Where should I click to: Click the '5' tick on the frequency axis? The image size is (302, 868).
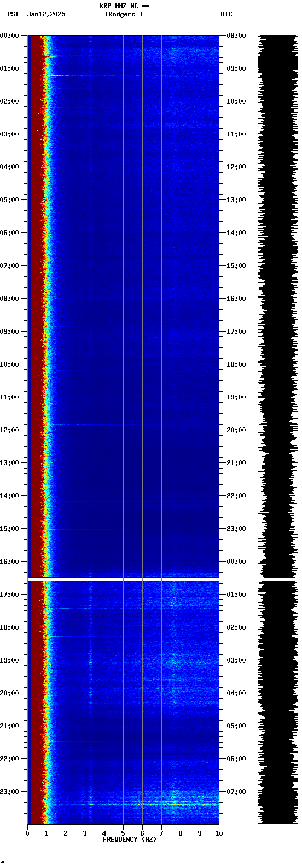[x=123, y=833]
